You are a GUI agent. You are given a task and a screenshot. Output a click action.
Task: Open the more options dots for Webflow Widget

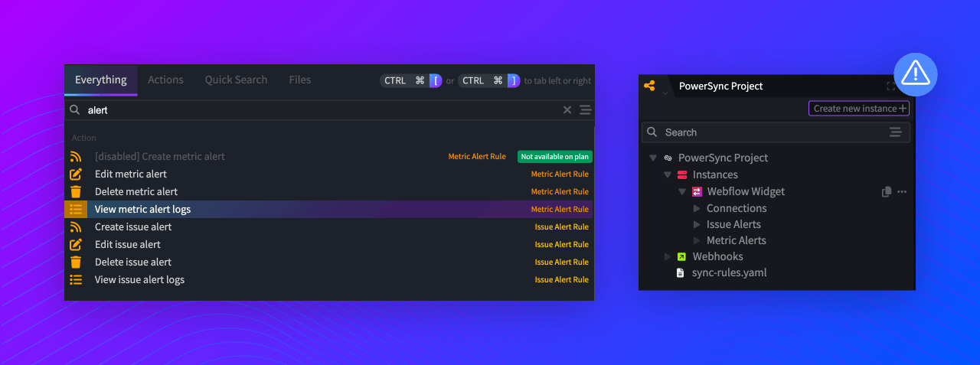902,192
